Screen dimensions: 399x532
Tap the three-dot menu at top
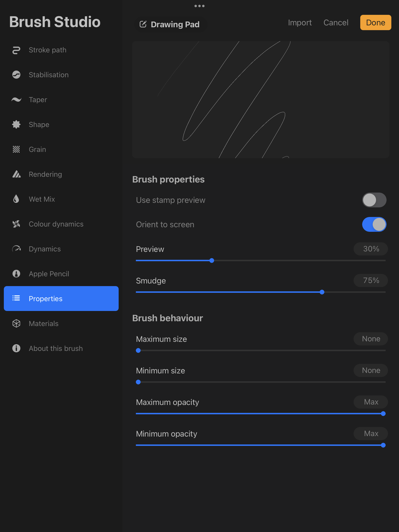pos(199,6)
